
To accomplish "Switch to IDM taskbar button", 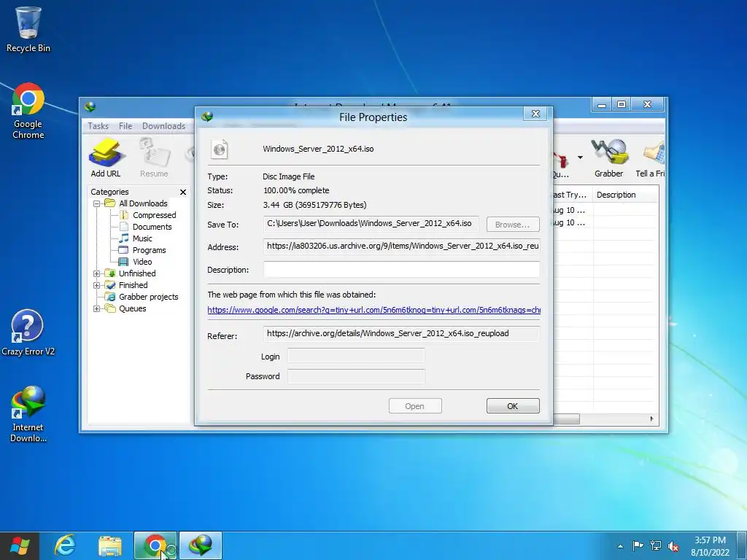I will (201, 545).
